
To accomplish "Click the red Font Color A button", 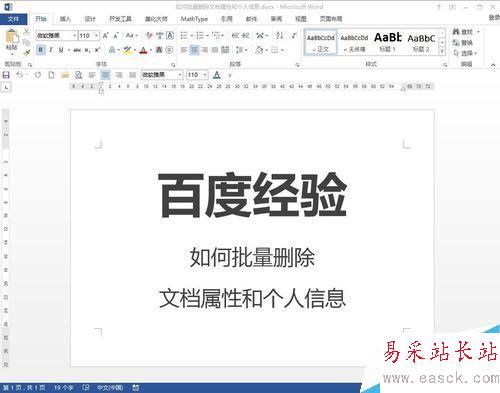I will click(x=143, y=50).
